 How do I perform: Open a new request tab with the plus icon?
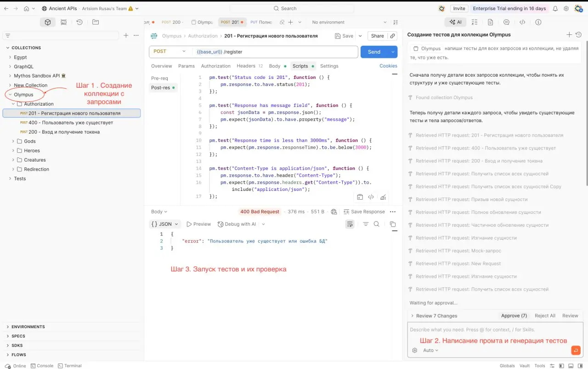(x=290, y=22)
